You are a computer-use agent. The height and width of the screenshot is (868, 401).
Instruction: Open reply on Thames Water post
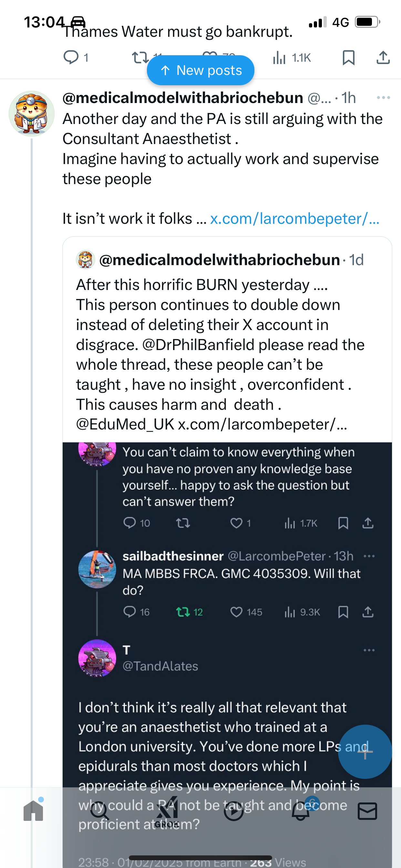pos(76,57)
